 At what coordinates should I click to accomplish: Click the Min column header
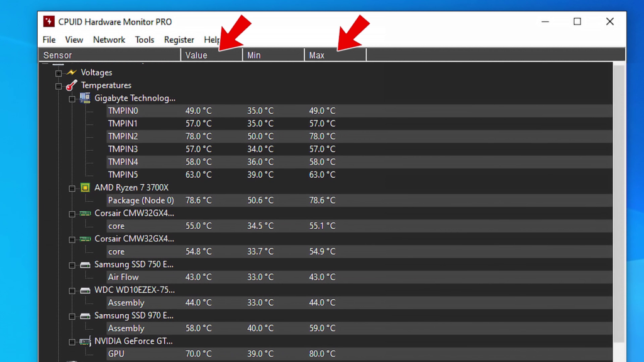pos(274,55)
